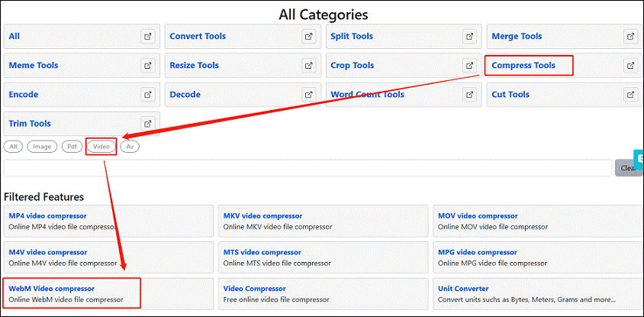Viewport: 644px width, 317px height.
Task: Click 'Convert units suchs as Bytes' description
Action: point(526,299)
